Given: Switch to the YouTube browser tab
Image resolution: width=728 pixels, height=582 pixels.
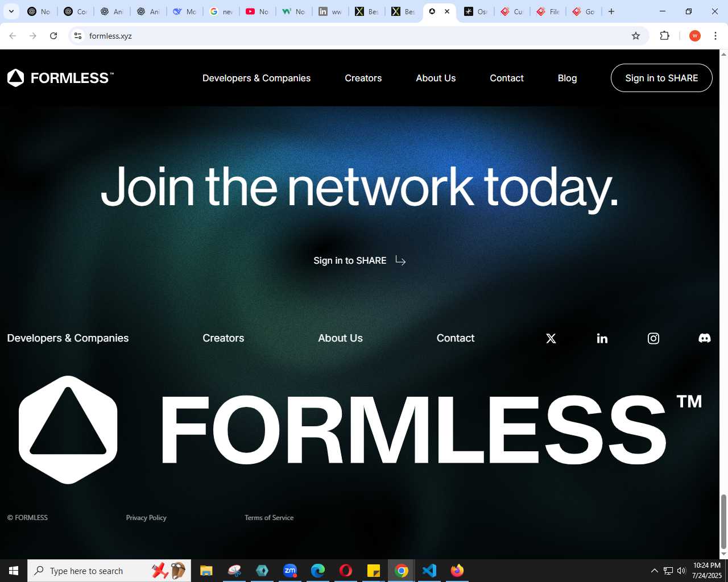Looking at the screenshot, I should click(x=257, y=11).
